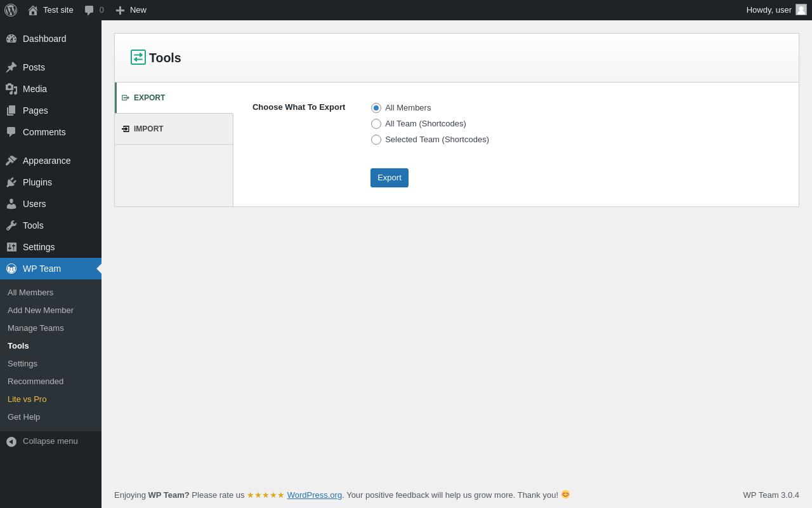812x508 pixels.
Task: Click the Plugins plug icon
Action: [11, 182]
